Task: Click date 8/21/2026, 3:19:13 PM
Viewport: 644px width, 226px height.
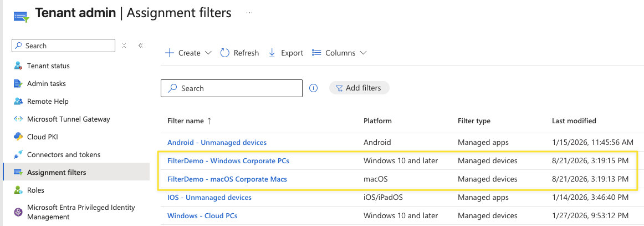Action: tap(590, 179)
